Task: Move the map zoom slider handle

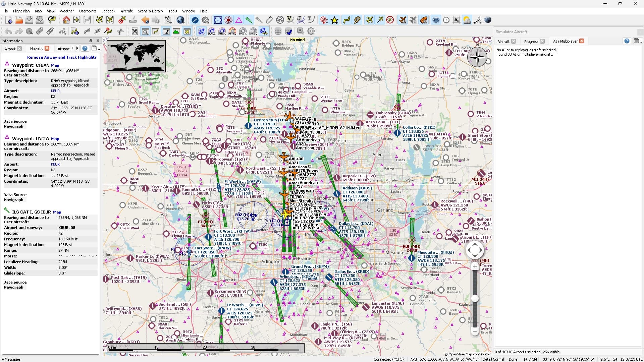Action: (475, 298)
